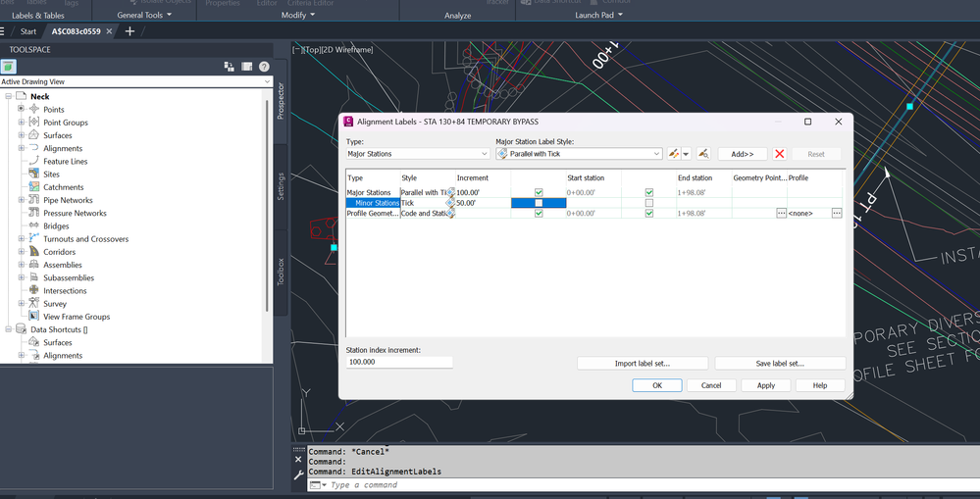The width and height of the screenshot is (980, 499).
Task: Open the Major Station Label Style dropdown
Action: tap(579, 154)
